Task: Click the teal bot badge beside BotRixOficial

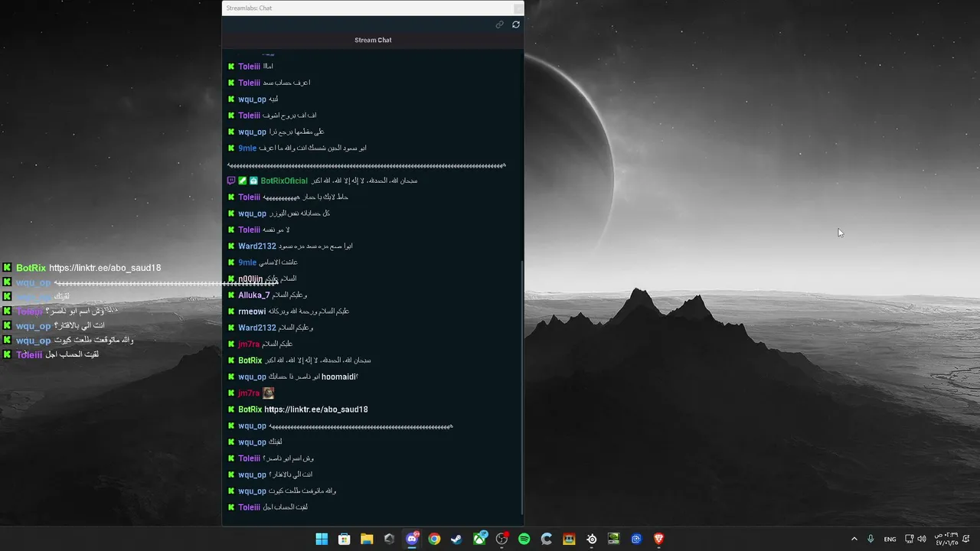Action: pyautogui.click(x=253, y=181)
